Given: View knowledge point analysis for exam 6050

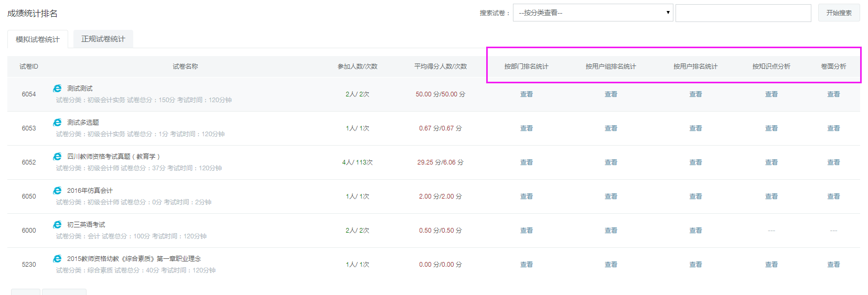Looking at the screenshot, I should click(771, 196).
